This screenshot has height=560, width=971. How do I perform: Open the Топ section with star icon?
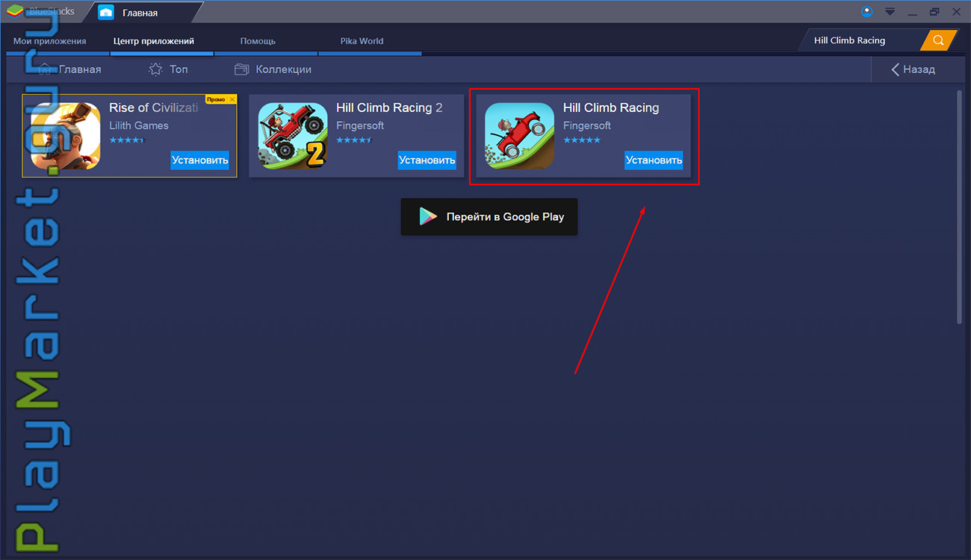tap(168, 69)
